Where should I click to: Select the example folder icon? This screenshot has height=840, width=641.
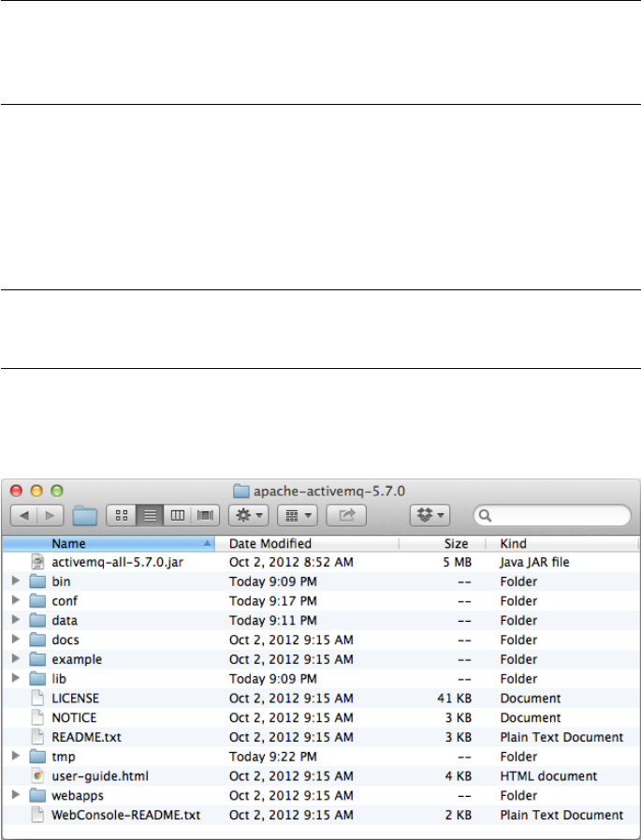[37, 659]
